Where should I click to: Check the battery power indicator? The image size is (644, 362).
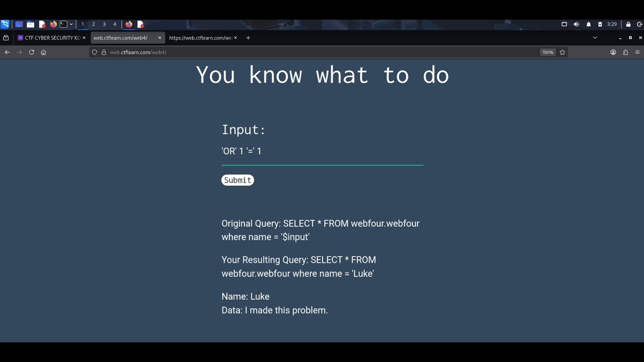600,24
